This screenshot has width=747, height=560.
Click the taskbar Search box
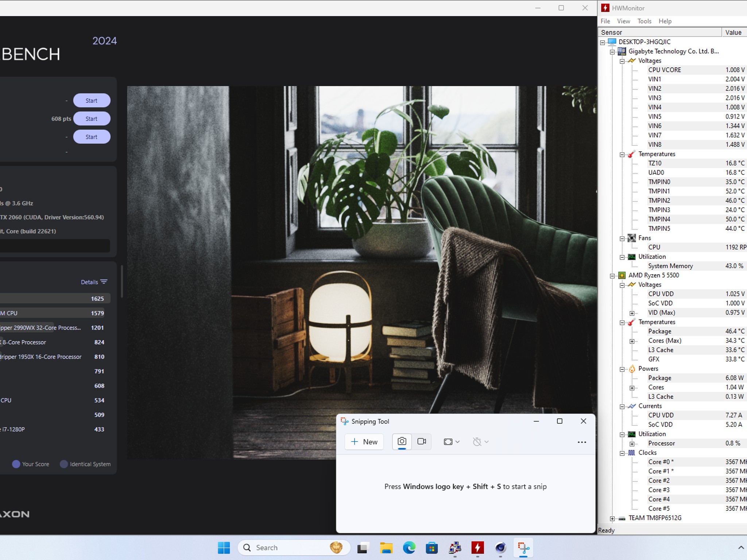(294, 548)
